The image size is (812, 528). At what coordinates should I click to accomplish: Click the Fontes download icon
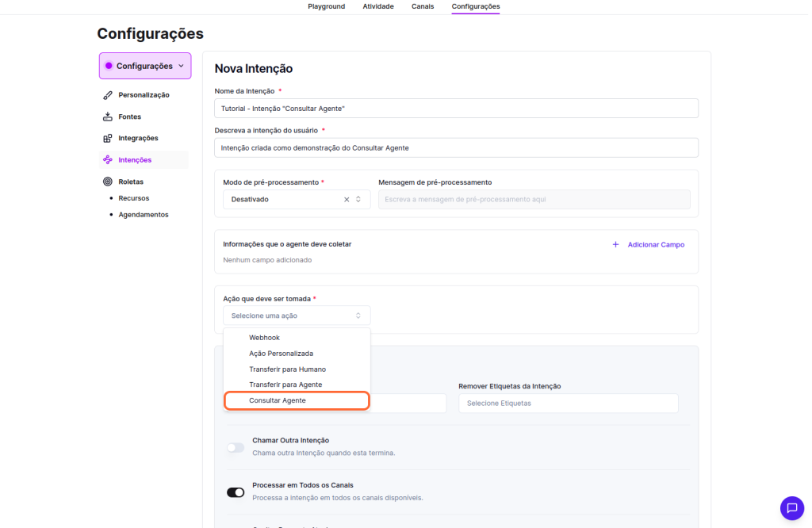108,117
